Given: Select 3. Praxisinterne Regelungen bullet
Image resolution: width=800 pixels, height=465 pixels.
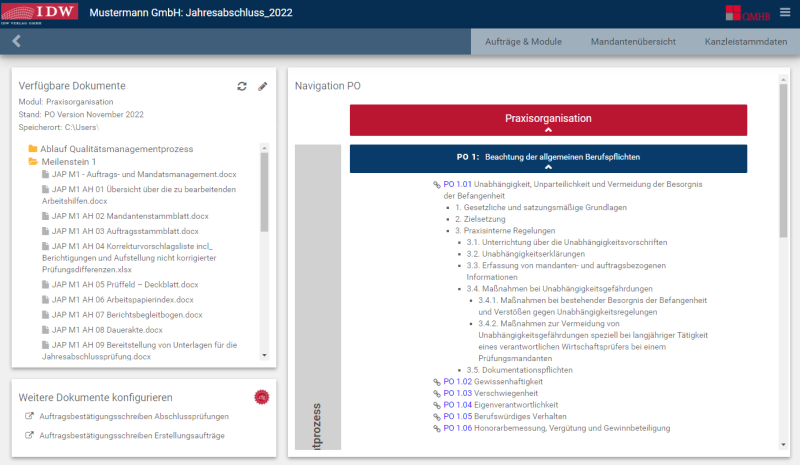Looking at the screenshot, I should (x=505, y=231).
